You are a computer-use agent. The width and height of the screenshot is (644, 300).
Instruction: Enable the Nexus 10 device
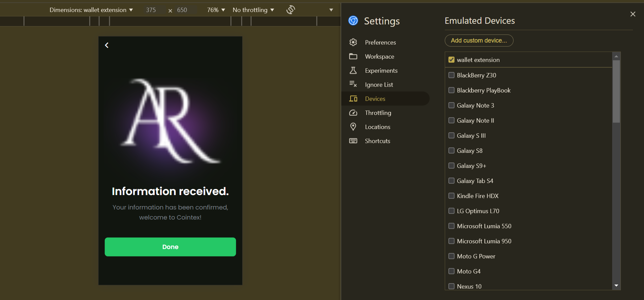click(451, 286)
